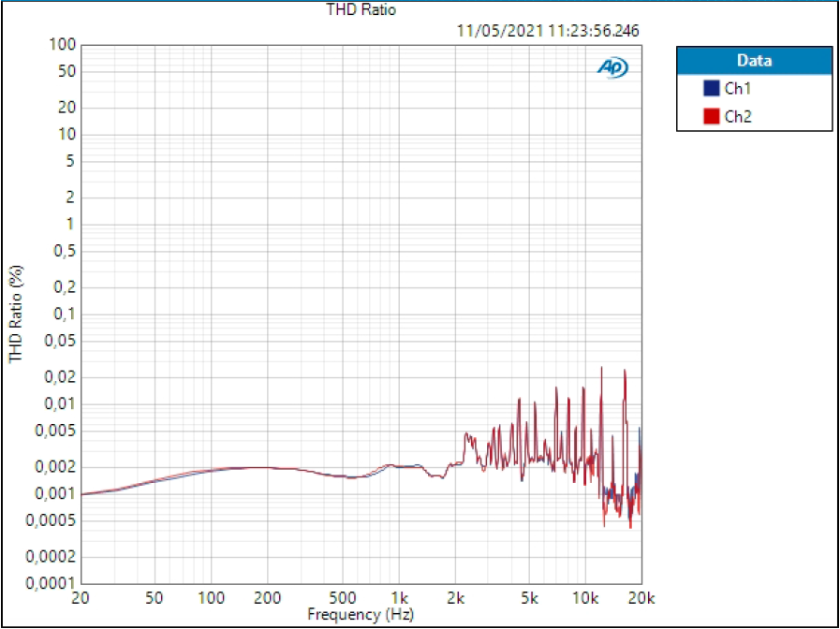Select the Ch2 red color swatch
840x629 pixels.
pyautogui.click(x=711, y=116)
